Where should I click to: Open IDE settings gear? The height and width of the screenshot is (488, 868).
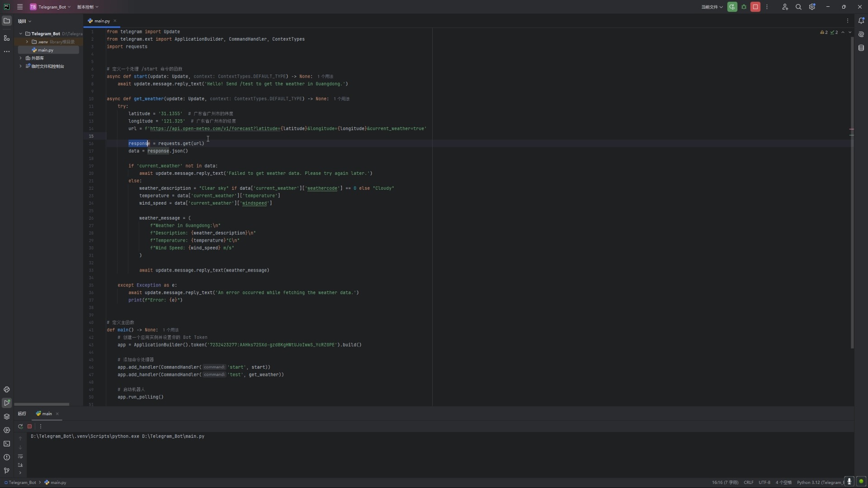pyautogui.click(x=812, y=7)
